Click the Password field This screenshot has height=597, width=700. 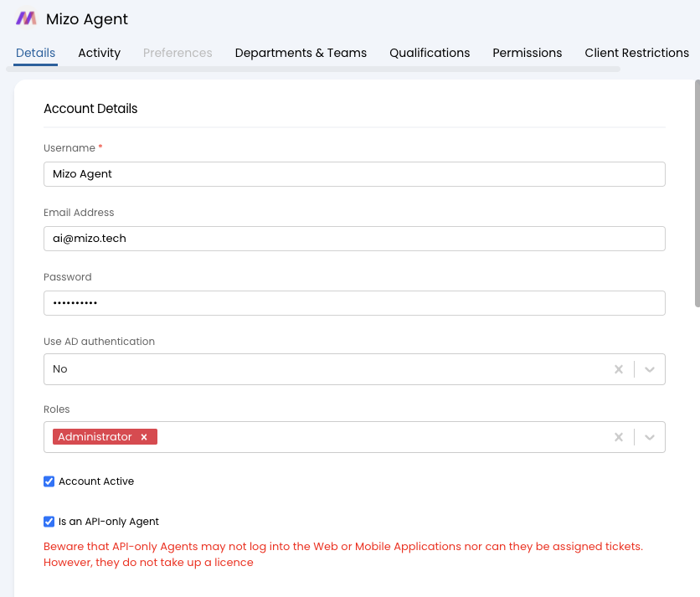click(354, 303)
